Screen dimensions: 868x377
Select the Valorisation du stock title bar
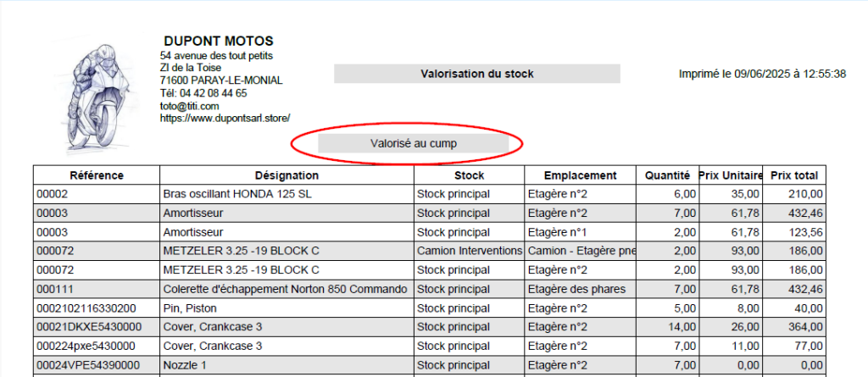click(476, 74)
